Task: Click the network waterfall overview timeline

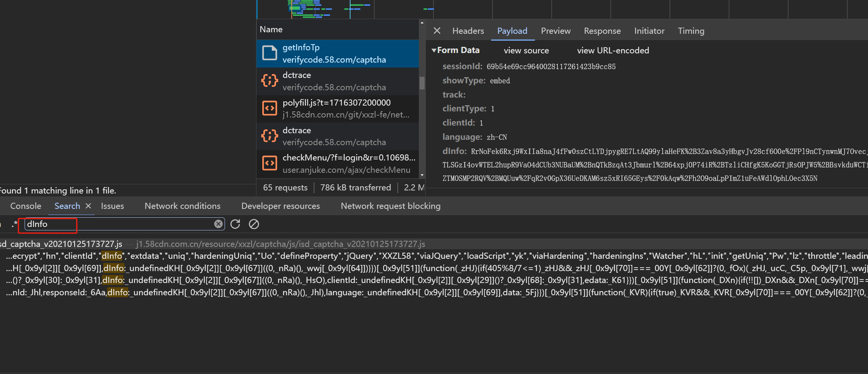Action: [562, 9]
